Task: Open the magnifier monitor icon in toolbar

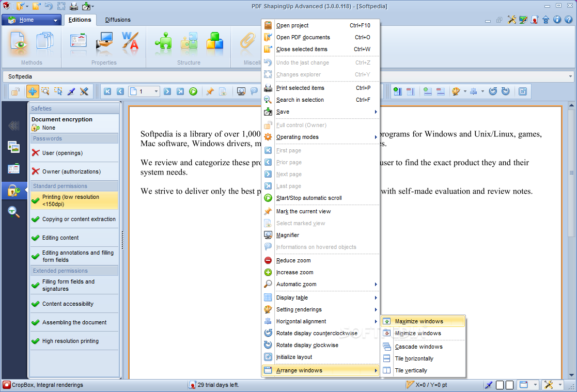Action: pos(241,91)
